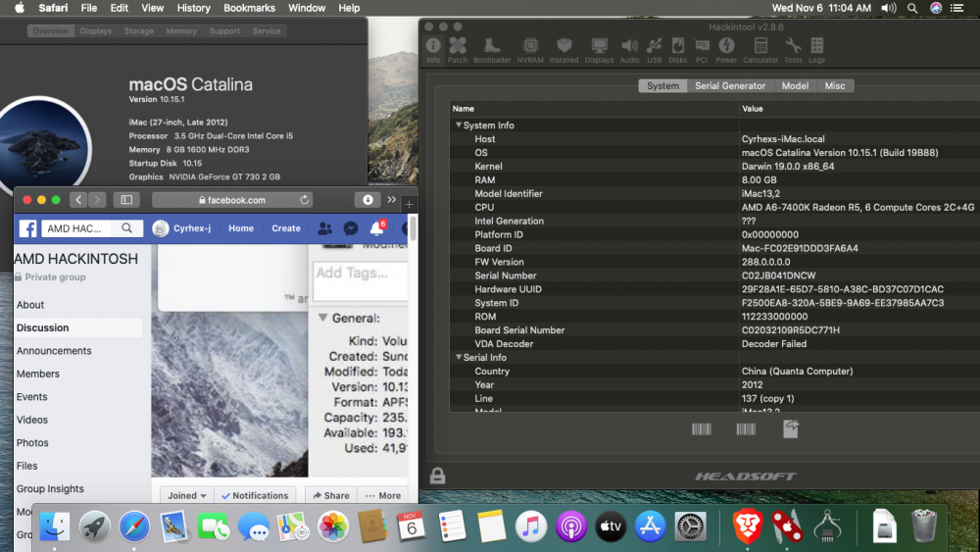Viewport: 980px width, 552px height.
Task: Open the Displays section in Hackintool toolbar
Action: point(599,50)
